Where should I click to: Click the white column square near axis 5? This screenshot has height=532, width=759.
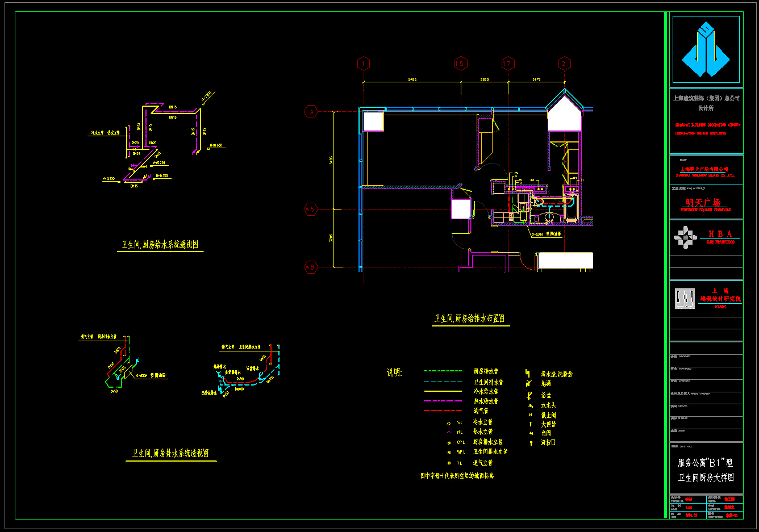click(x=461, y=209)
